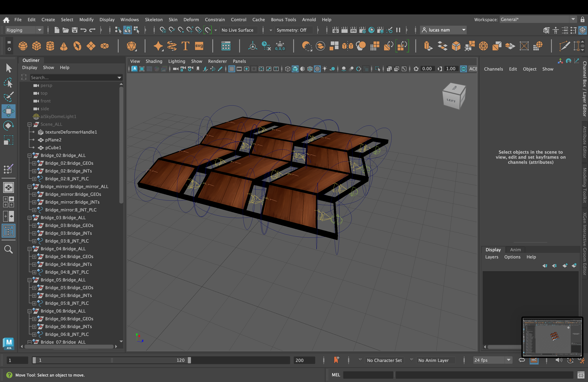Click the SVG import shelf icon
The image size is (588, 382).
(x=199, y=46)
